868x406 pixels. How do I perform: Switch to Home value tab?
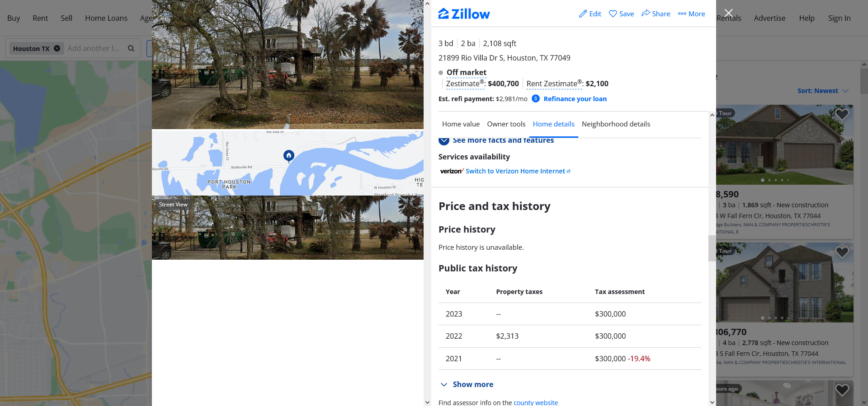click(x=461, y=124)
